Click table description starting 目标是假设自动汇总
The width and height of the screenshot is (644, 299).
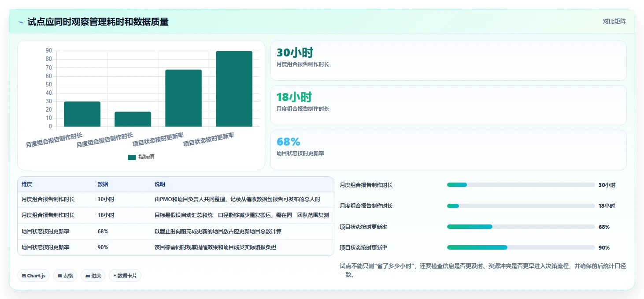pos(242,215)
